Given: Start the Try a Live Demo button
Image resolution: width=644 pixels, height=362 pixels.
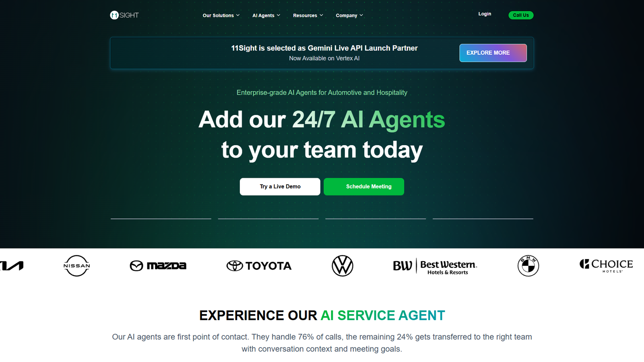Looking at the screenshot, I should [280, 187].
